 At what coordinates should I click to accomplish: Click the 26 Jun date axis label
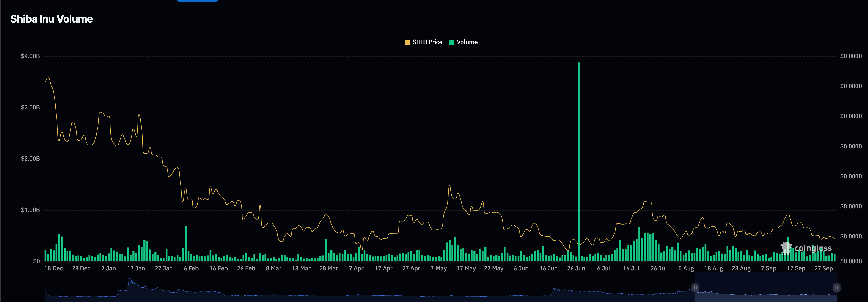(x=576, y=268)
